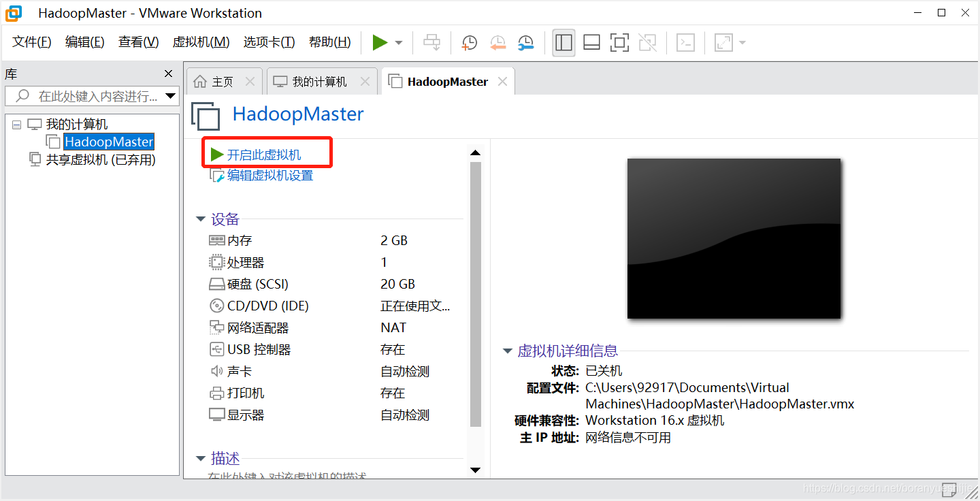The width and height of the screenshot is (980, 501).
Task: Click the HadoopMaster.vmx config file path
Action: 719,395
